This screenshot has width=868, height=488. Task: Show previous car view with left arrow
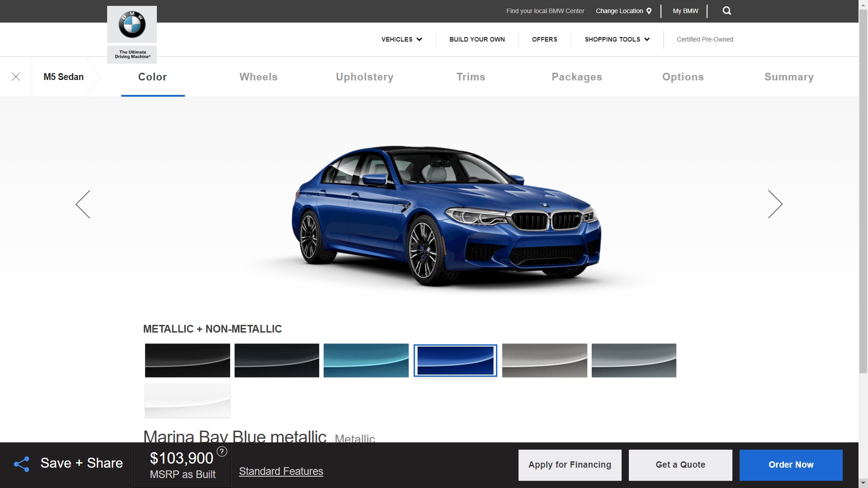(83, 204)
